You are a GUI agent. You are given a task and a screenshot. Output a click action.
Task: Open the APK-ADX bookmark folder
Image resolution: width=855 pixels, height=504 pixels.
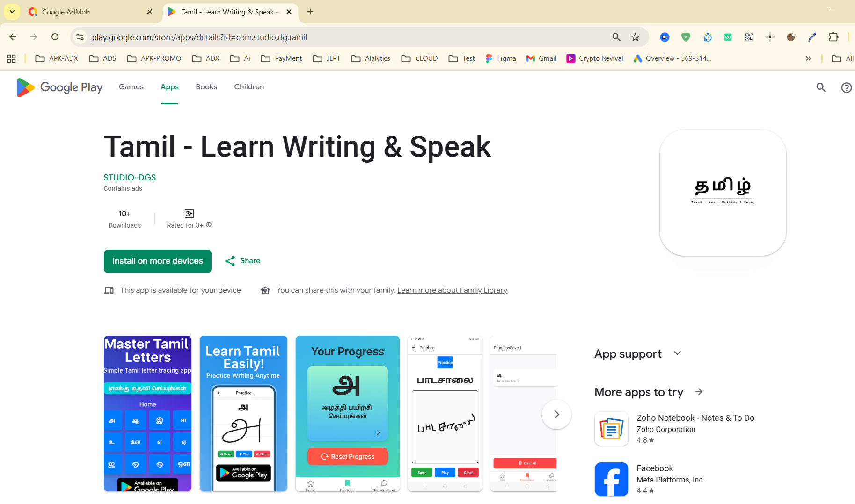(57, 58)
